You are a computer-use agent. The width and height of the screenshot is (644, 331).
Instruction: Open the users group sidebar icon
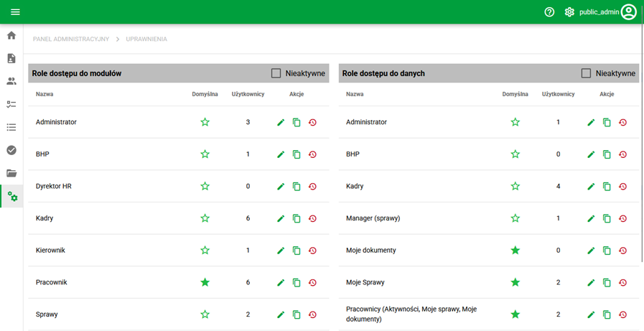tap(11, 81)
